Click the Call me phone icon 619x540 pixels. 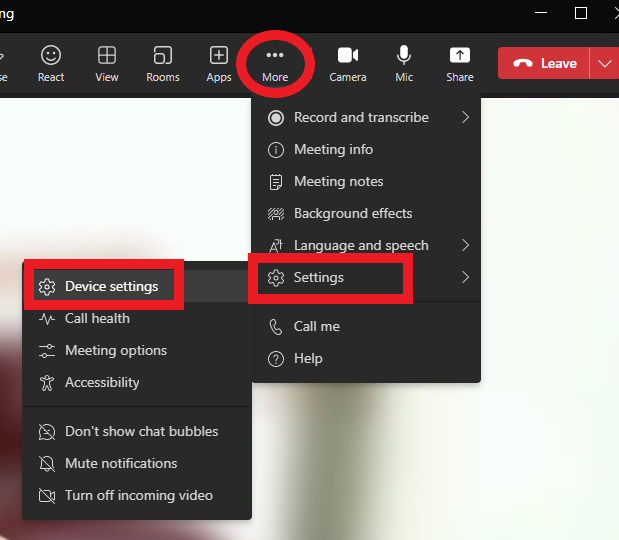point(276,327)
